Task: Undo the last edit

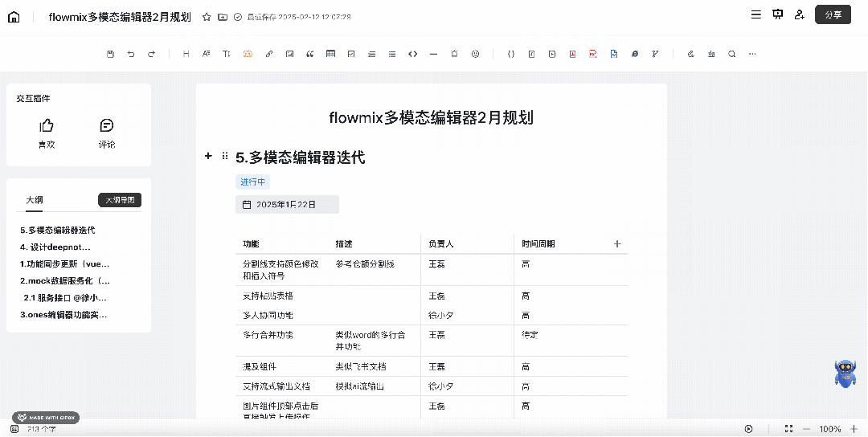Action: tap(131, 54)
